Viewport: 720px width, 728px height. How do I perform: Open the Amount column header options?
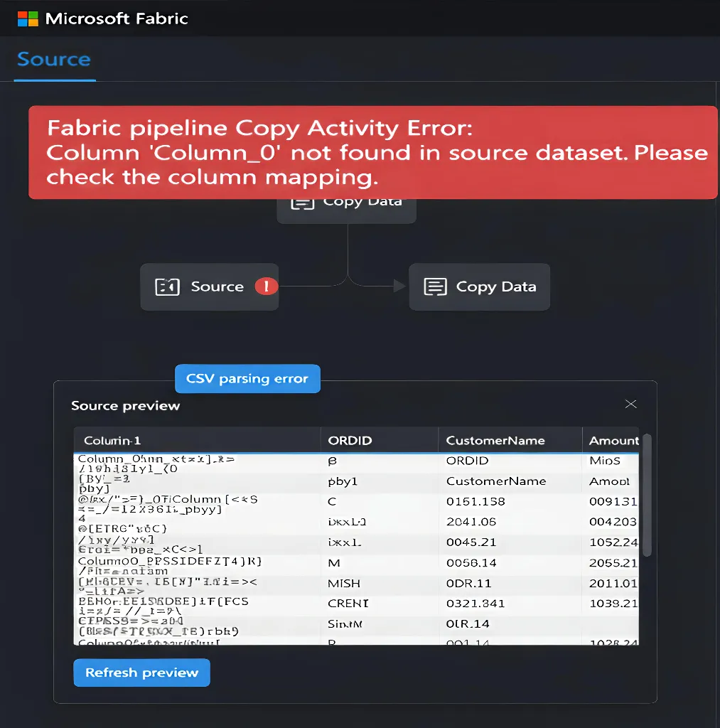[x=612, y=439]
